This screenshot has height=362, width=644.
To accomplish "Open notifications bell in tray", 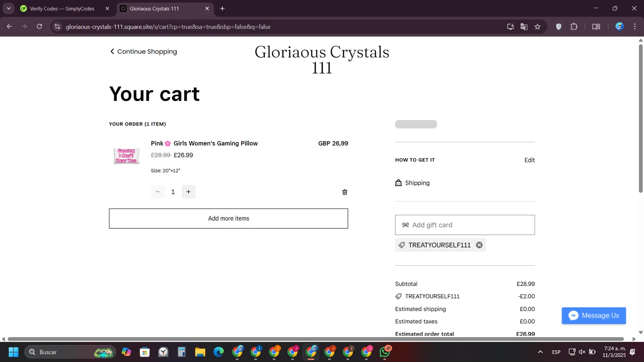I will 633,352.
